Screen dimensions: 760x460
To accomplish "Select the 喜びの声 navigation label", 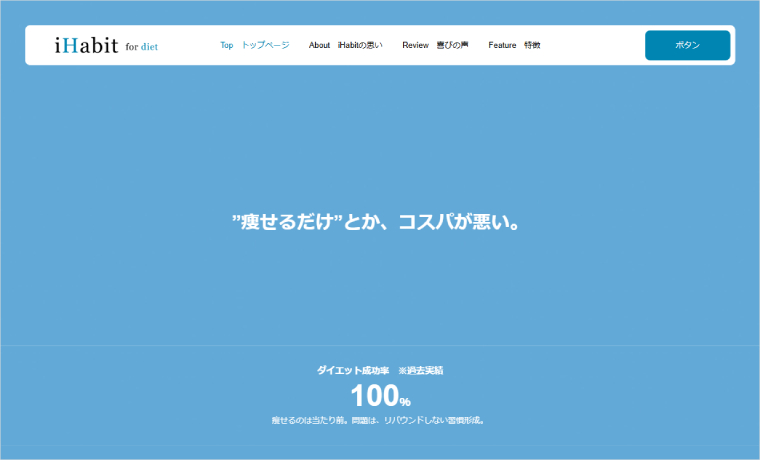I will point(452,45).
